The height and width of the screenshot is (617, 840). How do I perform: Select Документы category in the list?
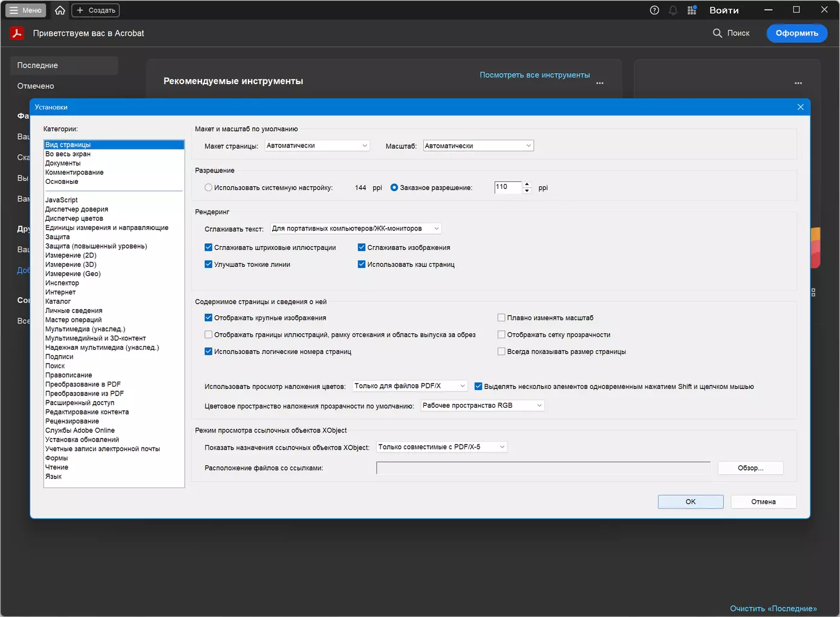(63, 163)
